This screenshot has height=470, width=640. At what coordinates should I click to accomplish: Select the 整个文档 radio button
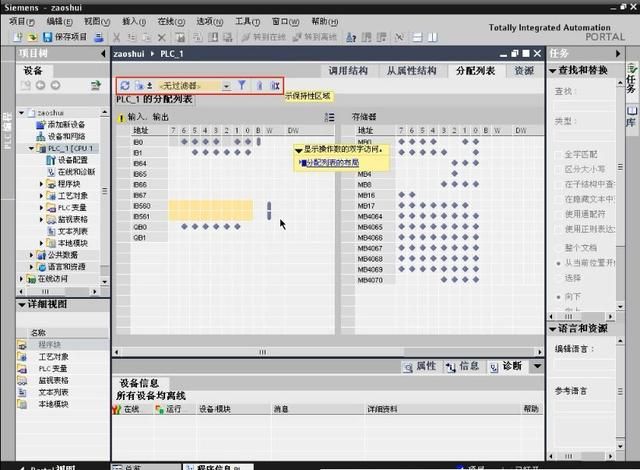coord(558,248)
